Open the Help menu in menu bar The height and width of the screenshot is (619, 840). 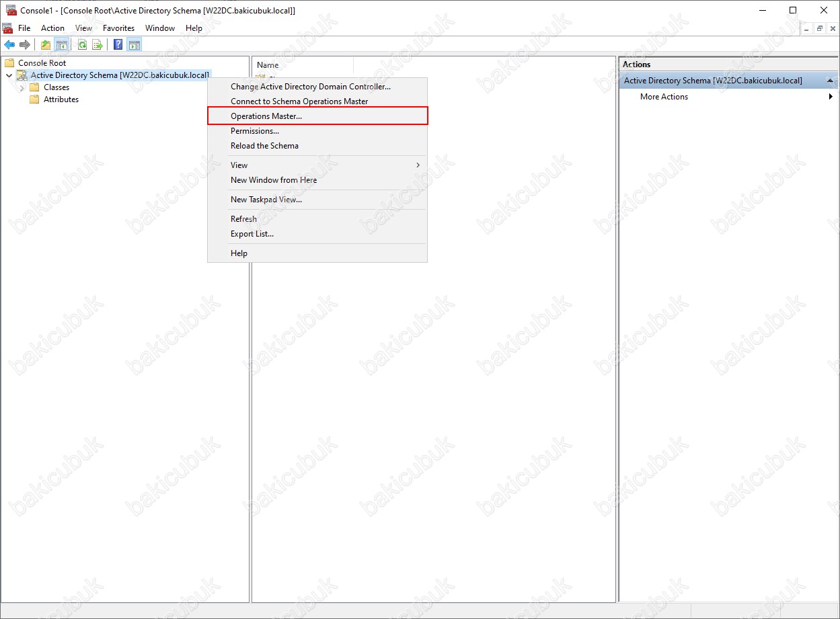(194, 28)
